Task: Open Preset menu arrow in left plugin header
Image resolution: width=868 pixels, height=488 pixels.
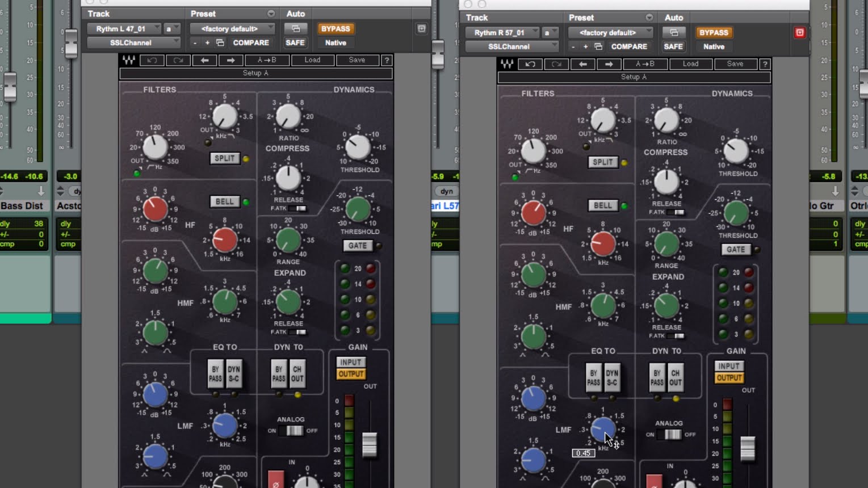Action: click(271, 14)
